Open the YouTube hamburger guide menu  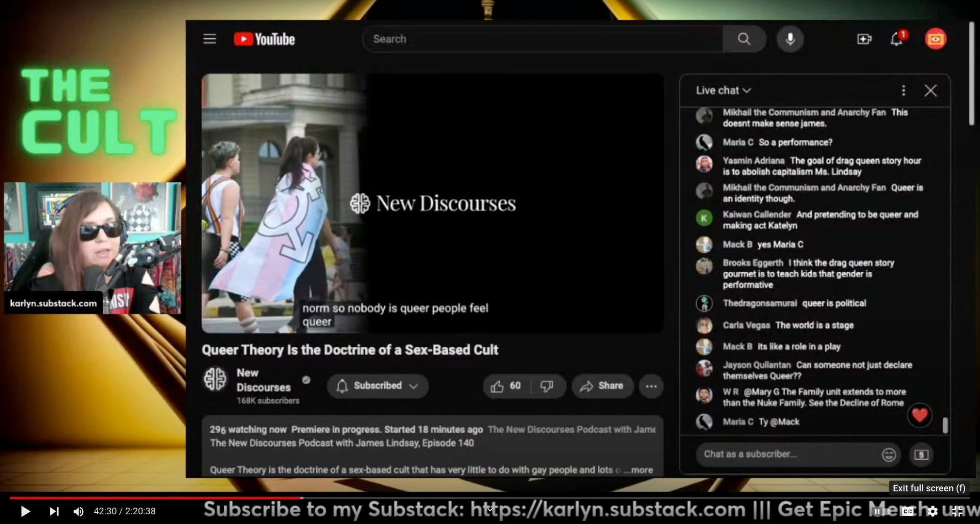(x=209, y=39)
